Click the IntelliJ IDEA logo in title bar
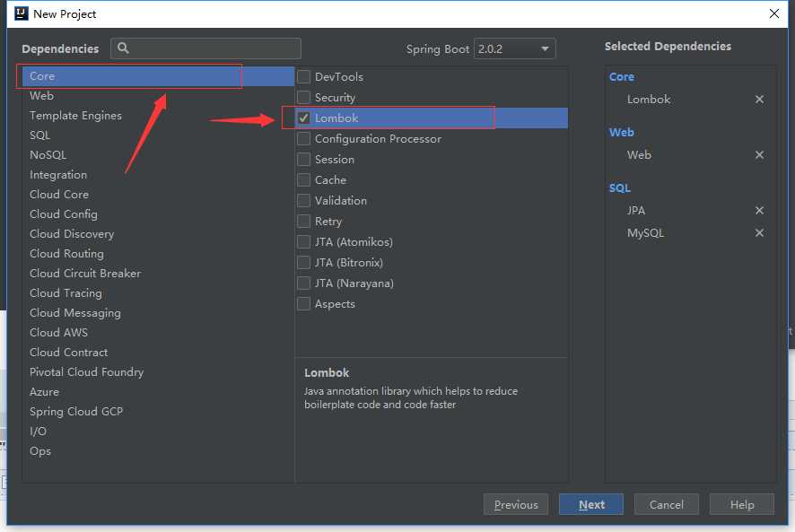This screenshot has height=532, width=795. (22, 13)
